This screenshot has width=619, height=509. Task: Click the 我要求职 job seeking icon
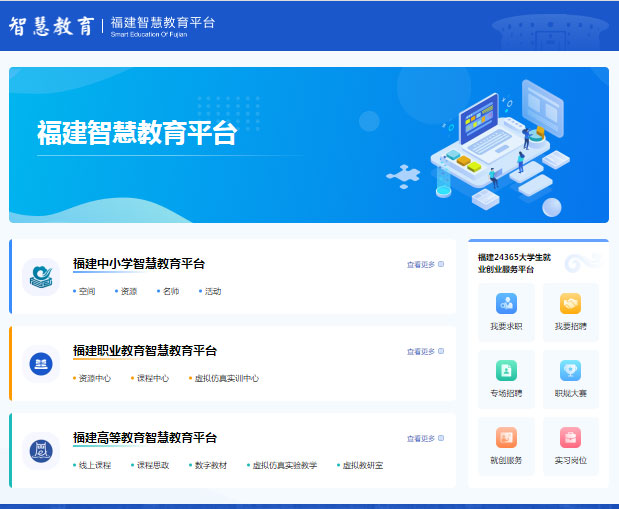(506, 304)
